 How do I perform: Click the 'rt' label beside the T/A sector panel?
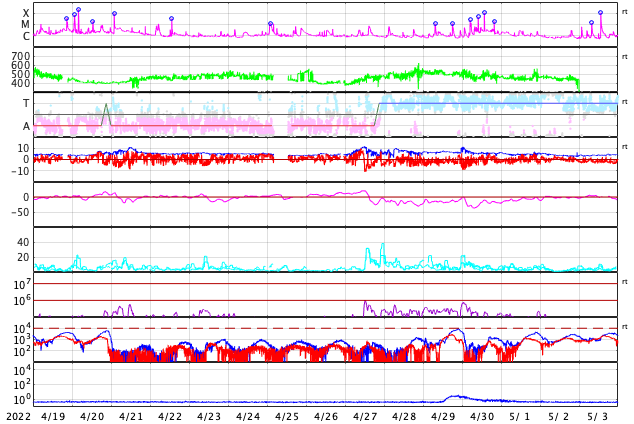(x=625, y=101)
